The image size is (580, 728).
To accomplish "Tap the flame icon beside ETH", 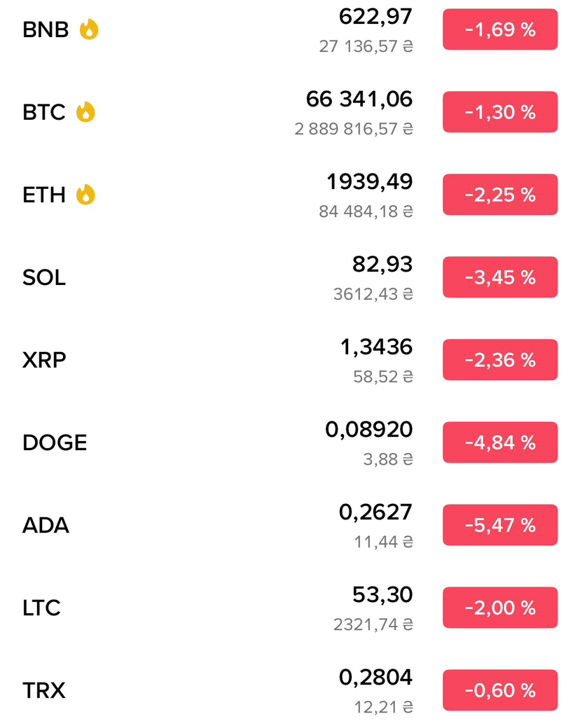I will [x=85, y=195].
